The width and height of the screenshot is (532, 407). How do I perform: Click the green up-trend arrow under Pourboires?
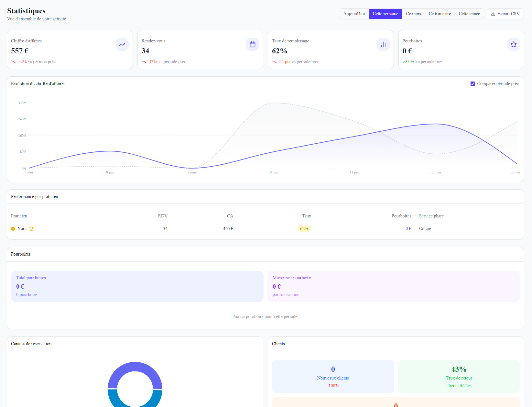[405, 62]
